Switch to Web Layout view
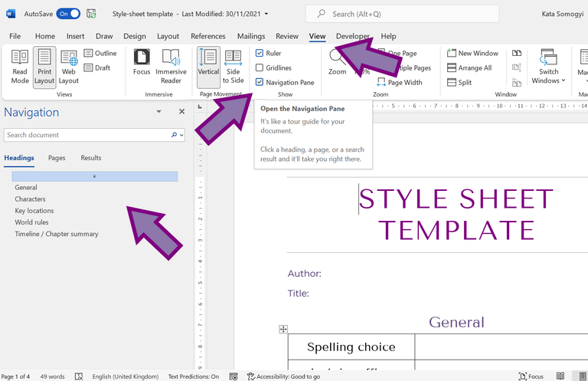 point(69,67)
